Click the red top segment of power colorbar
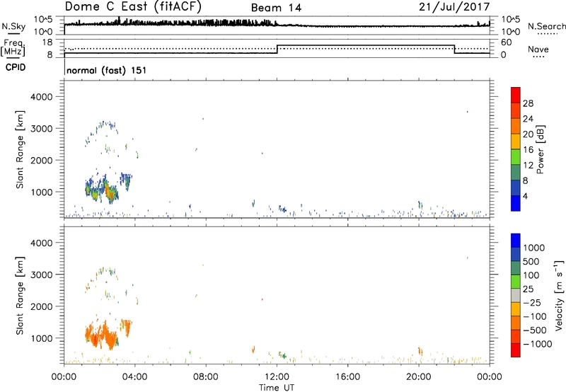 516,95
